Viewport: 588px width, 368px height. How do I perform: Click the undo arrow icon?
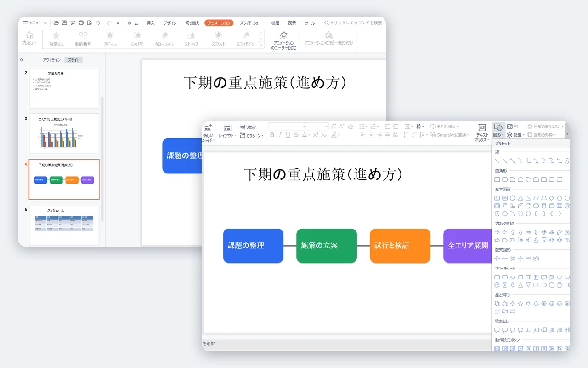coord(98,23)
